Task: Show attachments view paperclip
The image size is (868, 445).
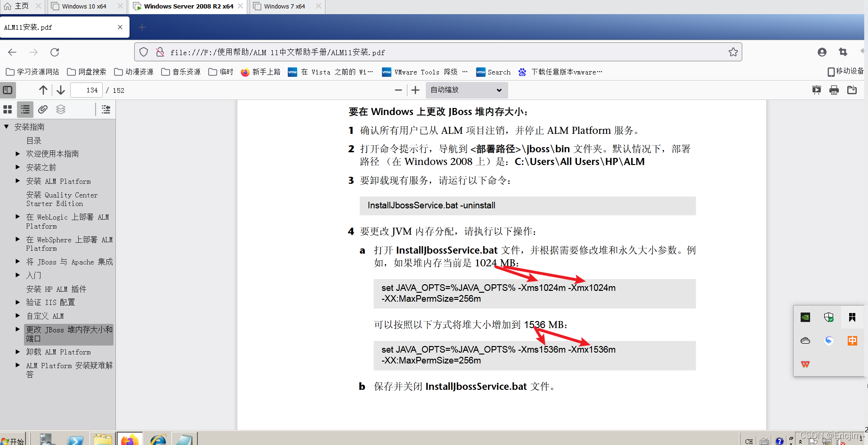Action: (x=43, y=109)
